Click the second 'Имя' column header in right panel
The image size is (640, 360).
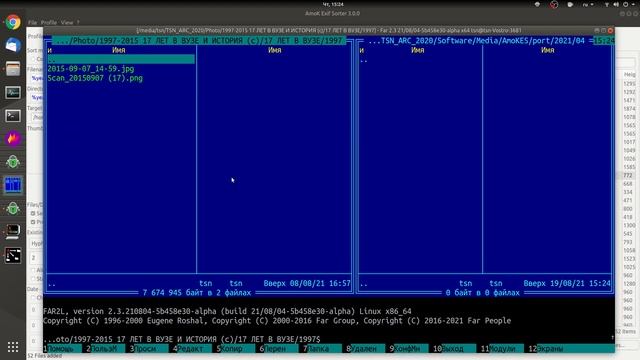pos(547,50)
